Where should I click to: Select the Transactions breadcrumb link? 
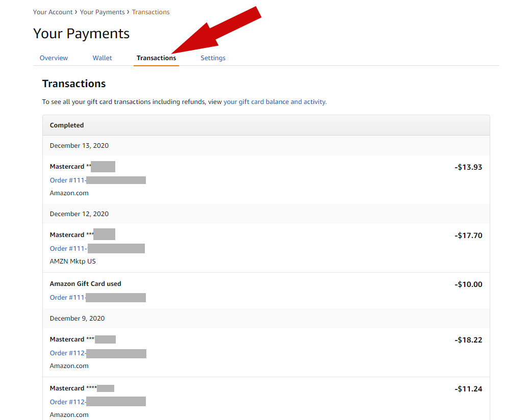(150, 12)
